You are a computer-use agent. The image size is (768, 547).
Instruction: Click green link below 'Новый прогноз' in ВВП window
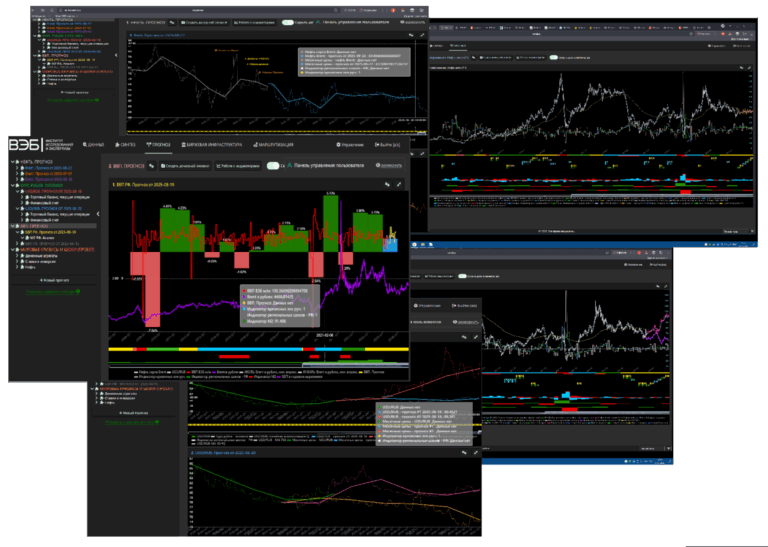53,292
